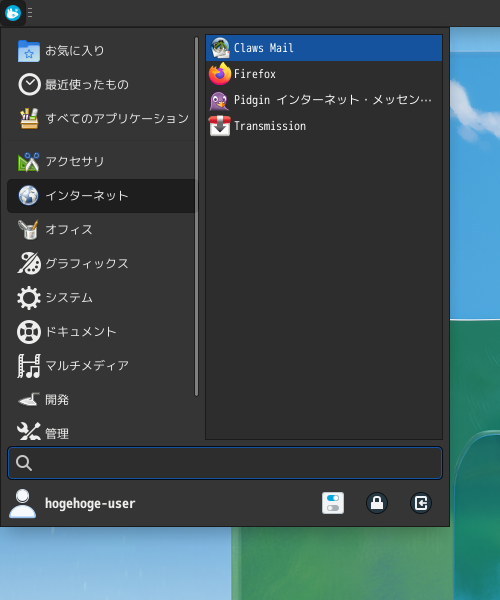
Task: Select アクセサリ category
Action: click(x=101, y=161)
